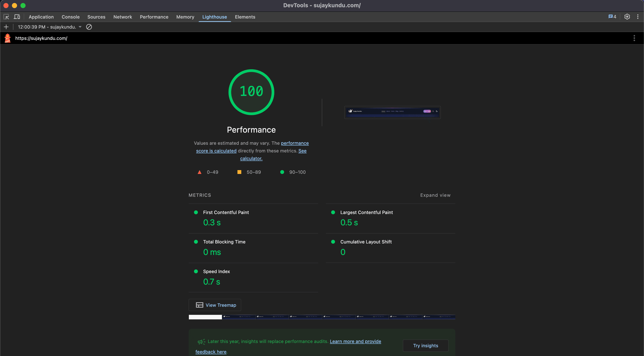Image resolution: width=644 pixels, height=356 pixels.
Task: Toggle Expand view for metrics
Action: point(435,195)
